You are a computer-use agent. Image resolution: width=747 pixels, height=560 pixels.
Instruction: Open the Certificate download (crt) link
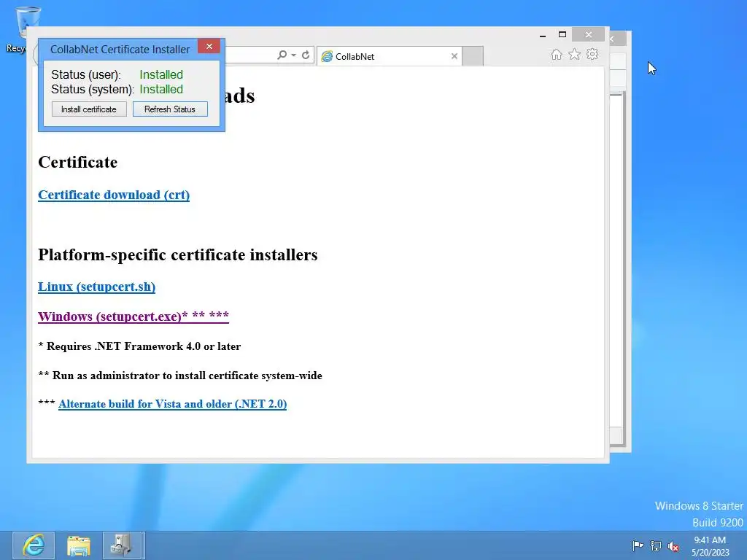click(x=114, y=195)
